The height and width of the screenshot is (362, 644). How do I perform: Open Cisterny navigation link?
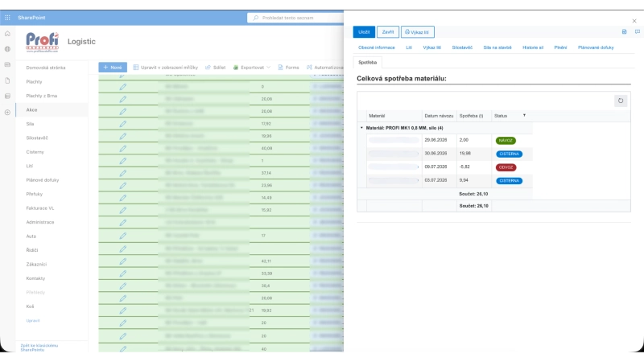35,152
